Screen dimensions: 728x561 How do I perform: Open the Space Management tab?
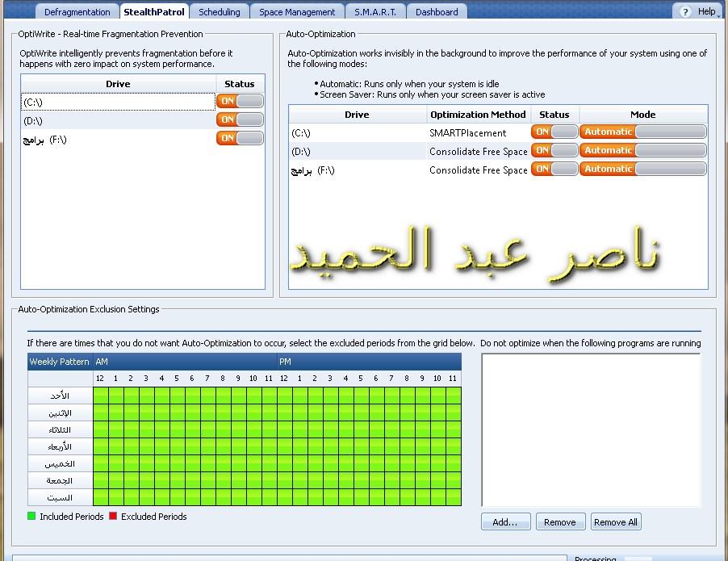coord(297,12)
